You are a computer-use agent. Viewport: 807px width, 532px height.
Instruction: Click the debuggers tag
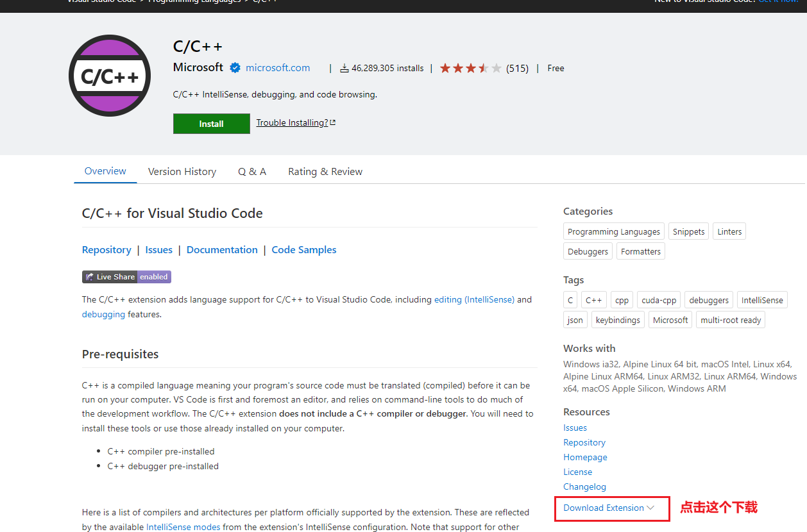point(709,300)
